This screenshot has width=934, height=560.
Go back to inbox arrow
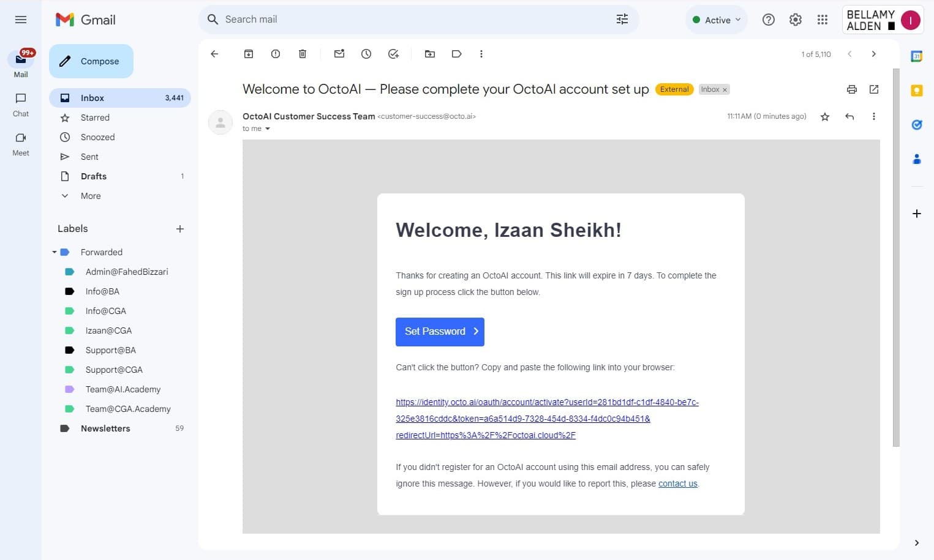pyautogui.click(x=214, y=54)
